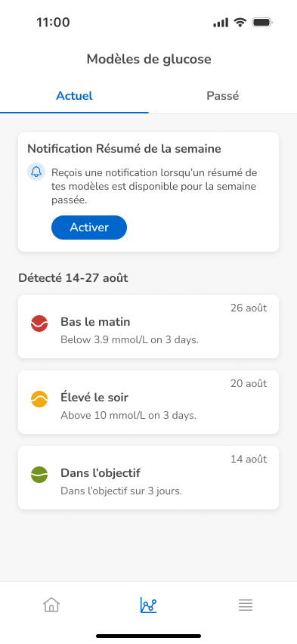Screen dimensions: 297x644
Task: Tap the battery icon in status bar
Action: pos(262,22)
